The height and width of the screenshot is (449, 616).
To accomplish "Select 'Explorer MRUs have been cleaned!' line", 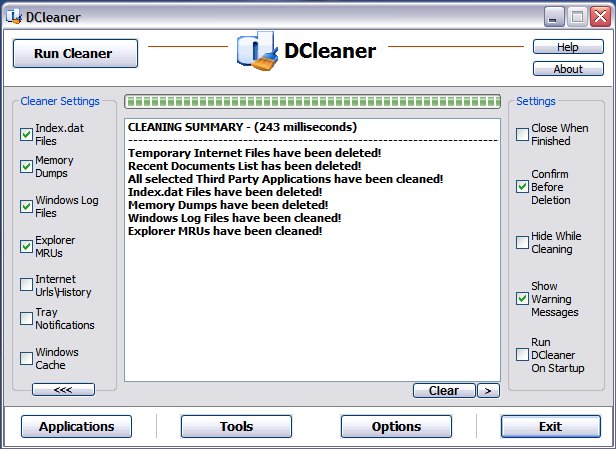I will tap(225, 231).
